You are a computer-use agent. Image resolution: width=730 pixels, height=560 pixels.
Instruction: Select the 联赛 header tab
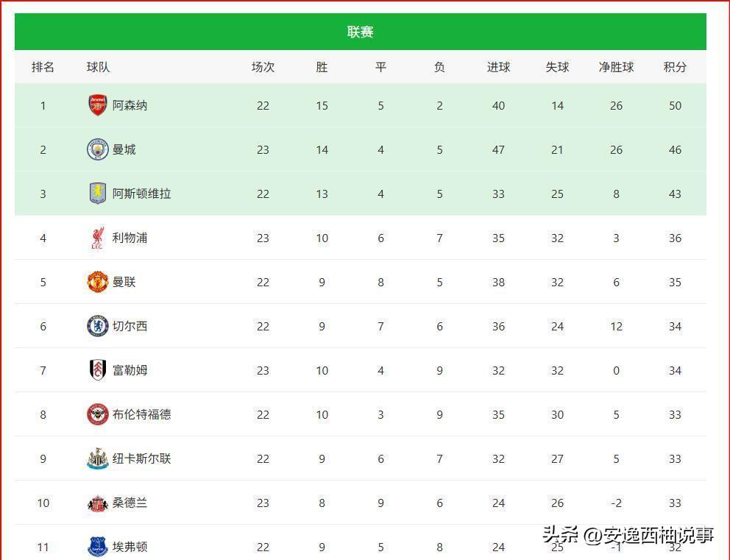(x=361, y=32)
